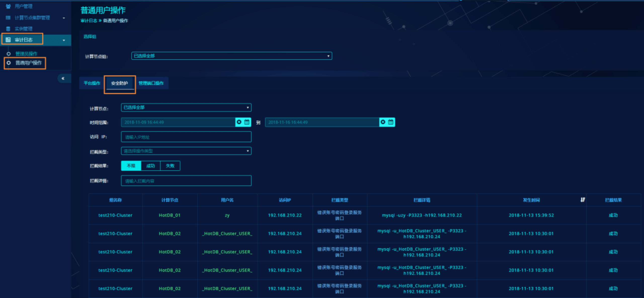Click the 审计日志 sidebar icon
644x298 pixels.
pyautogui.click(x=8, y=40)
